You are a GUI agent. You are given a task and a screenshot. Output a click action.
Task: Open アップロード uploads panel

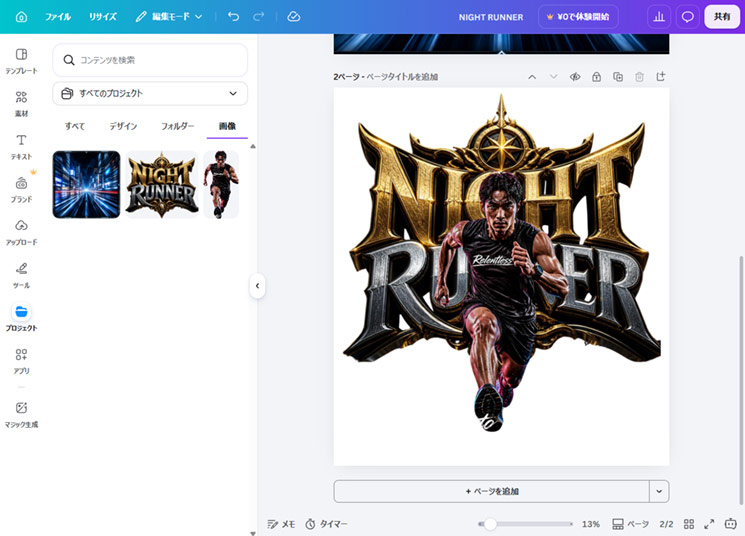click(21, 233)
